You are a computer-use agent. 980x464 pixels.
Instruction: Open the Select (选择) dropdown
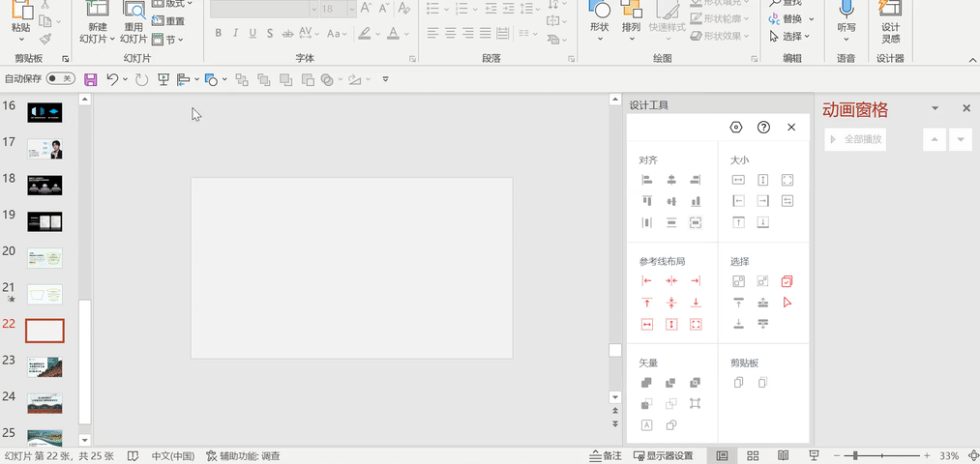(792, 36)
